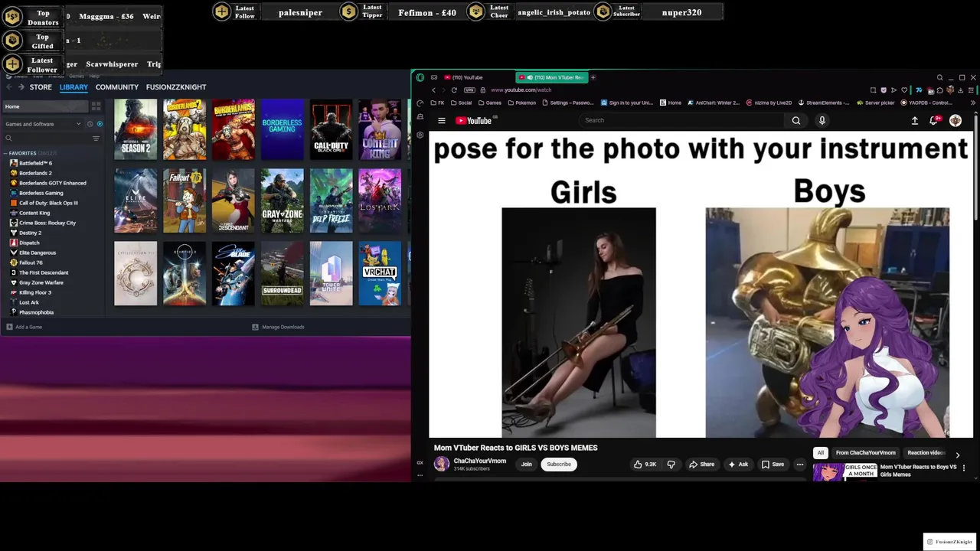Click Add a Game in Steam

[24, 327]
